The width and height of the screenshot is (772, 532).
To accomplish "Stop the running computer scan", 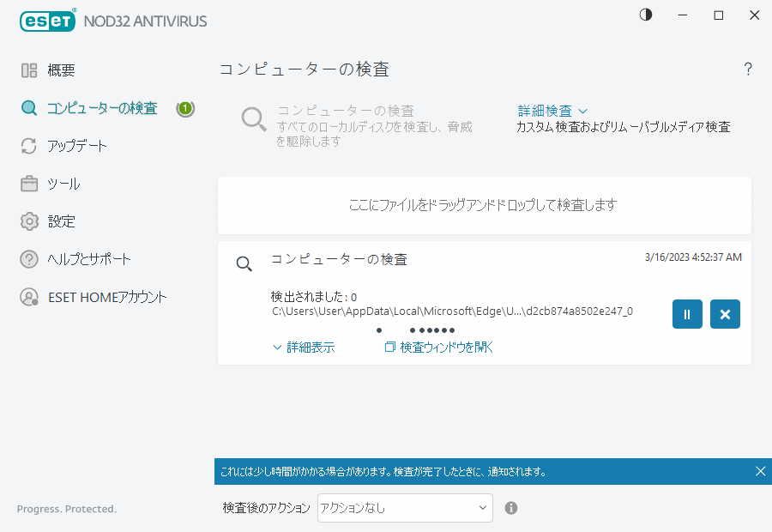I will [x=725, y=314].
